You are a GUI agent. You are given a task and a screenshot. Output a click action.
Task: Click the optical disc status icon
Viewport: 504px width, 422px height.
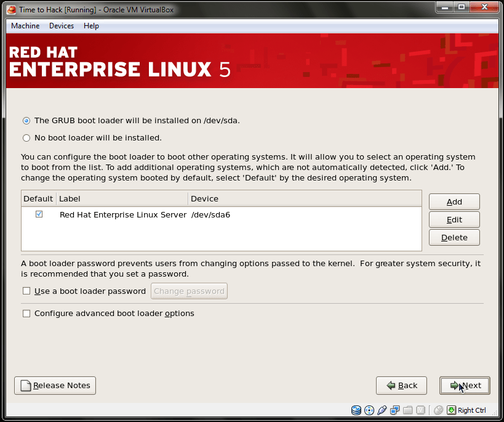coord(369,410)
